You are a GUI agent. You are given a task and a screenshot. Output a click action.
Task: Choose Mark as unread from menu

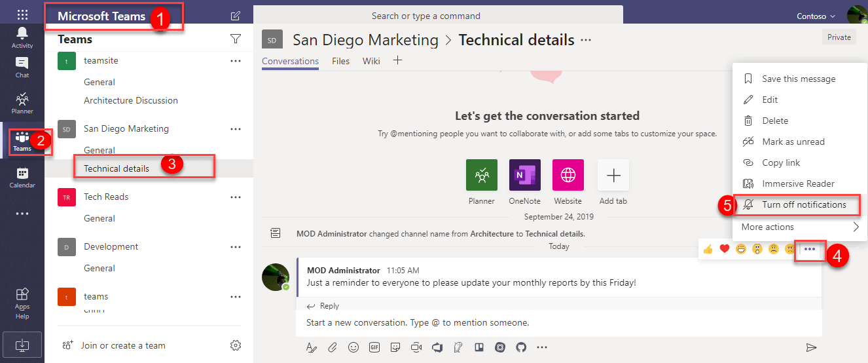click(x=793, y=142)
